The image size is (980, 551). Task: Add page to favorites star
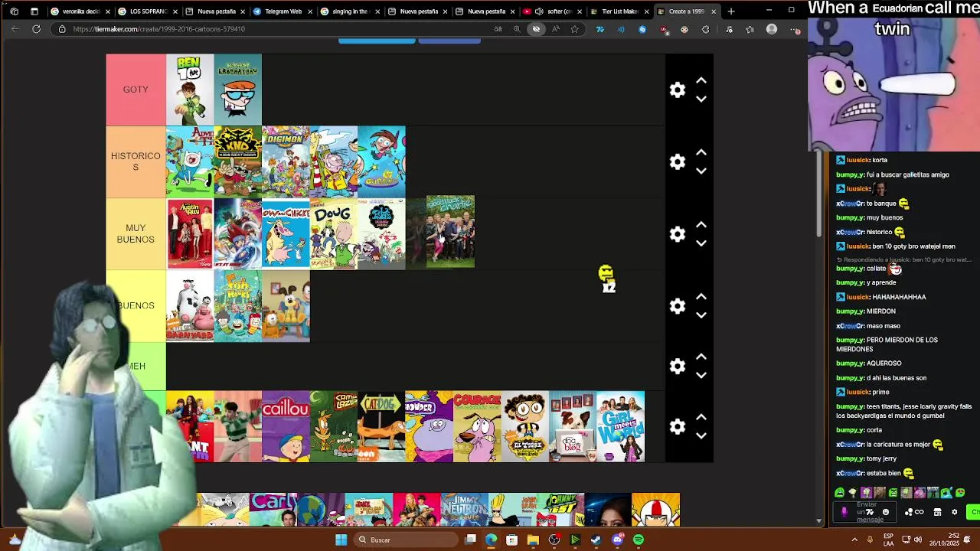(574, 29)
